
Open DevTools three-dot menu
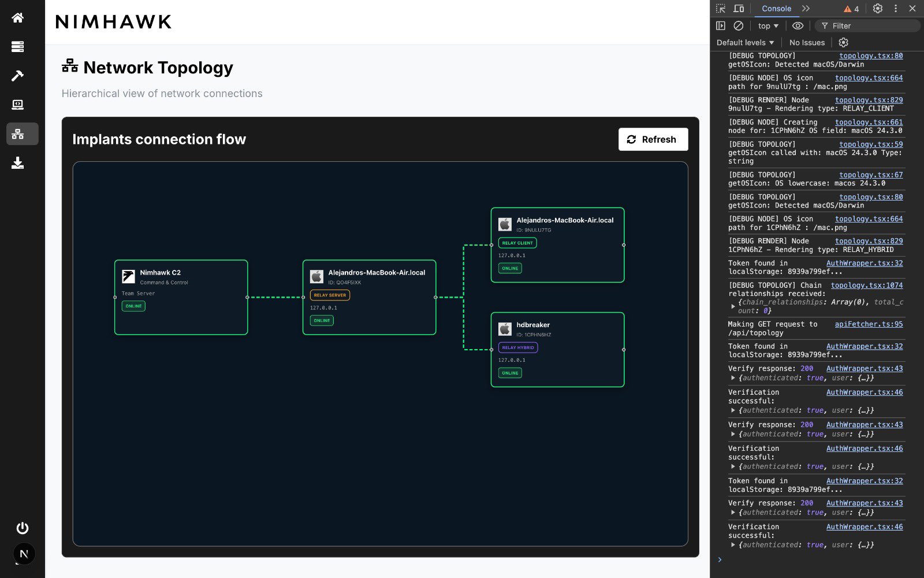point(896,9)
